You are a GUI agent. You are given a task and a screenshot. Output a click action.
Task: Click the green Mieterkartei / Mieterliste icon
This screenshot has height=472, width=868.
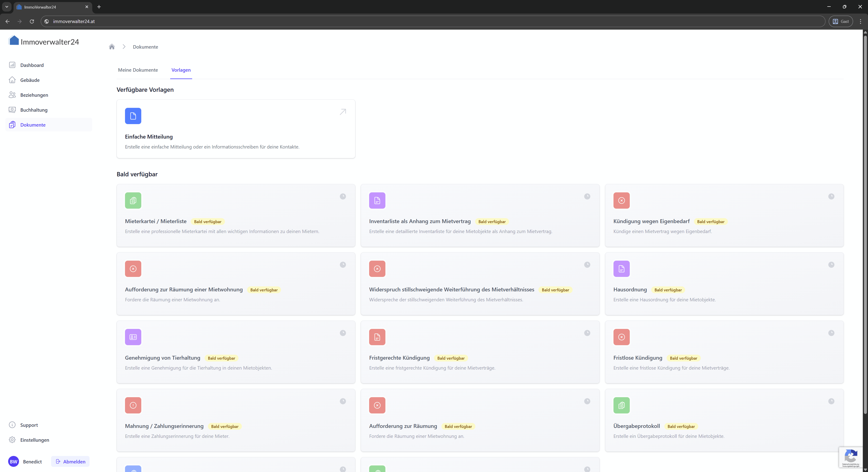click(x=133, y=201)
